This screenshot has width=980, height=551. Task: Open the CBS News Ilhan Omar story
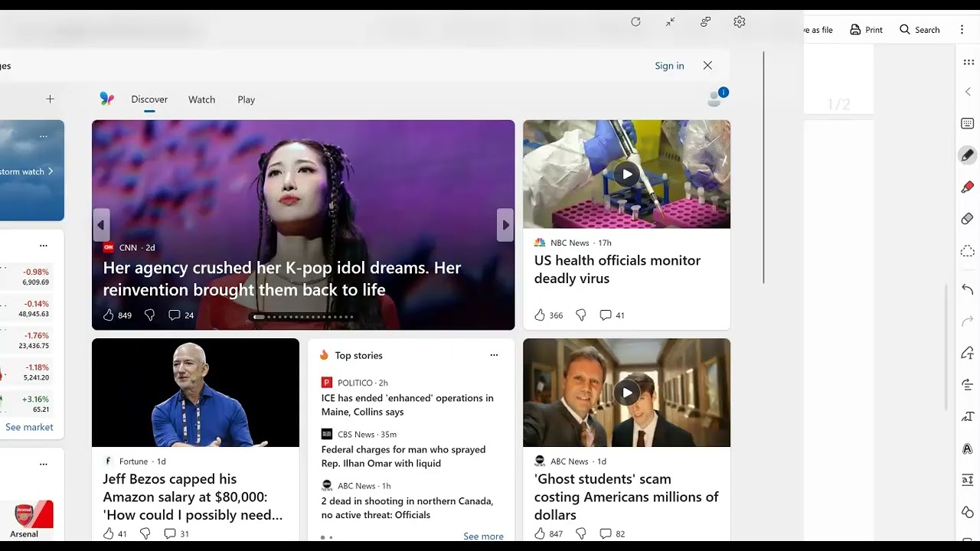[403, 456]
